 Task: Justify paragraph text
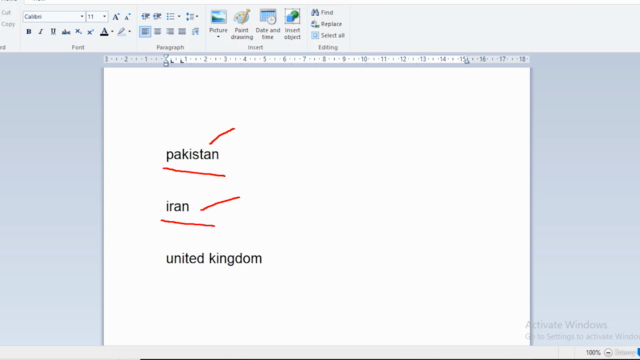[182, 31]
